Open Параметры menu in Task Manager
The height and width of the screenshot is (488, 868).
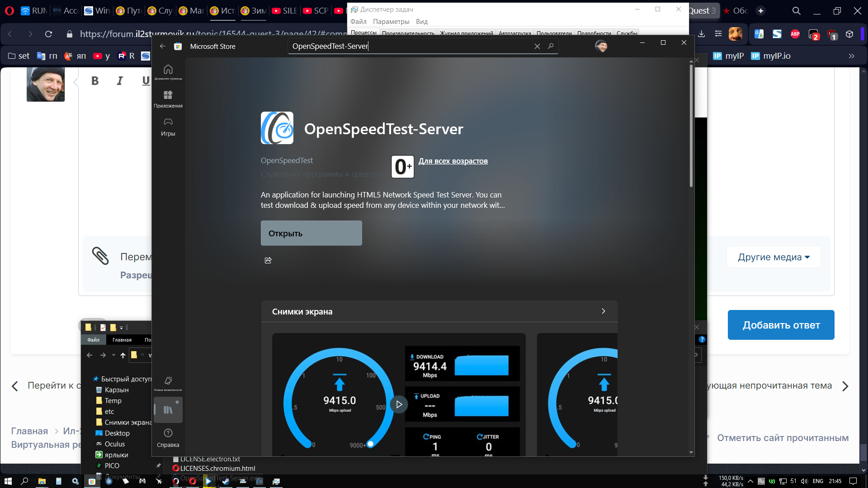click(391, 22)
